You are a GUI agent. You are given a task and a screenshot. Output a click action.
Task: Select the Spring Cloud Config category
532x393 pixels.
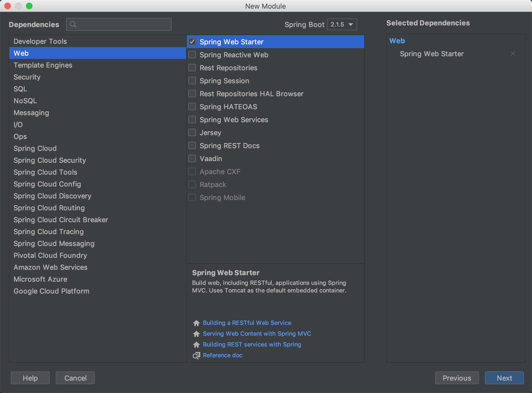click(x=47, y=184)
